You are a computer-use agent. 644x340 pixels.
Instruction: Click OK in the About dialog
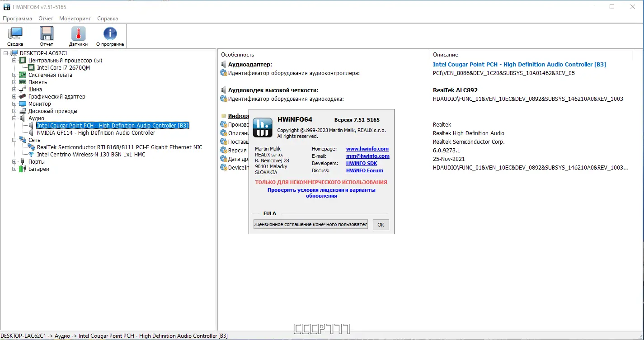(x=381, y=225)
